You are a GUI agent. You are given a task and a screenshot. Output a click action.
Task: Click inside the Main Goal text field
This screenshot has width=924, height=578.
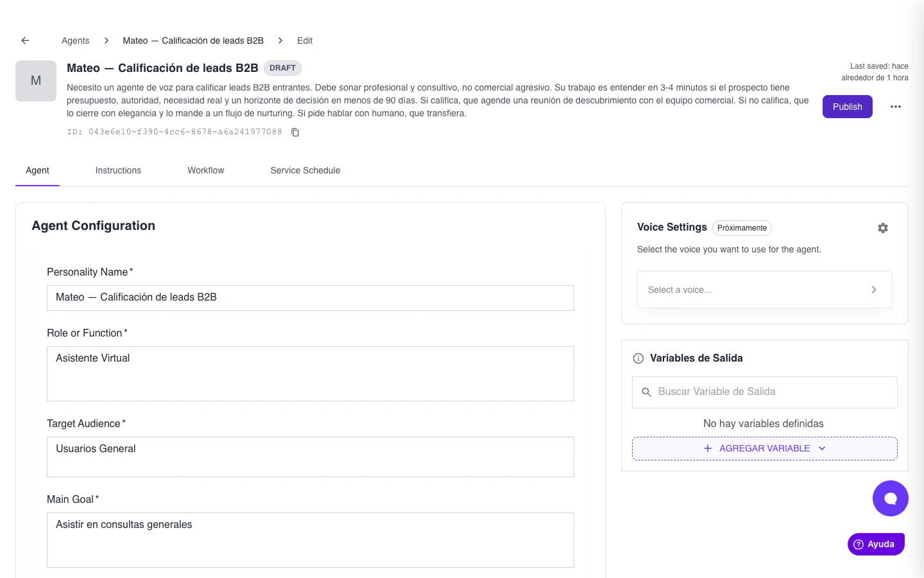click(x=311, y=539)
